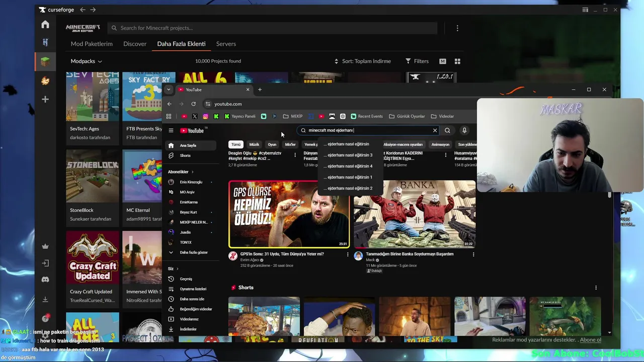Open YouTube hamburger guide menu

pyautogui.click(x=171, y=131)
